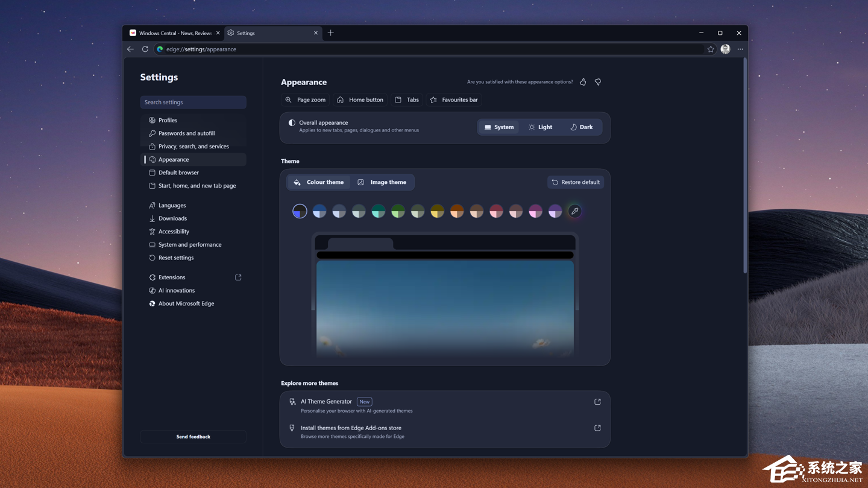868x488 pixels.
Task: Open external link icon for AI Theme Generator
Action: click(x=597, y=402)
